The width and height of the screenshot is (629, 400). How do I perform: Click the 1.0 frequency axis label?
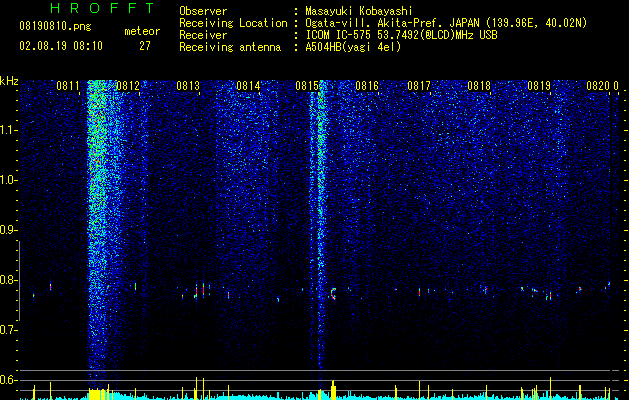[8, 180]
